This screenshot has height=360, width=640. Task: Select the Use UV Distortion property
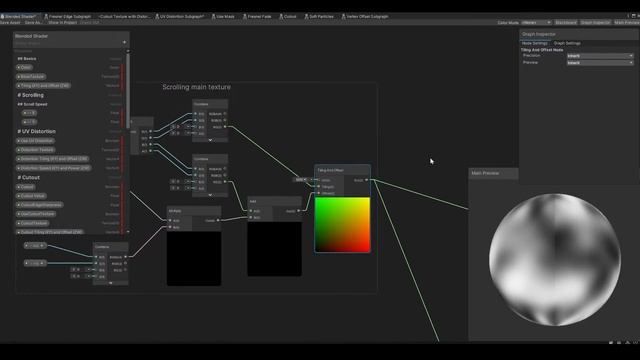pos(36,141)
